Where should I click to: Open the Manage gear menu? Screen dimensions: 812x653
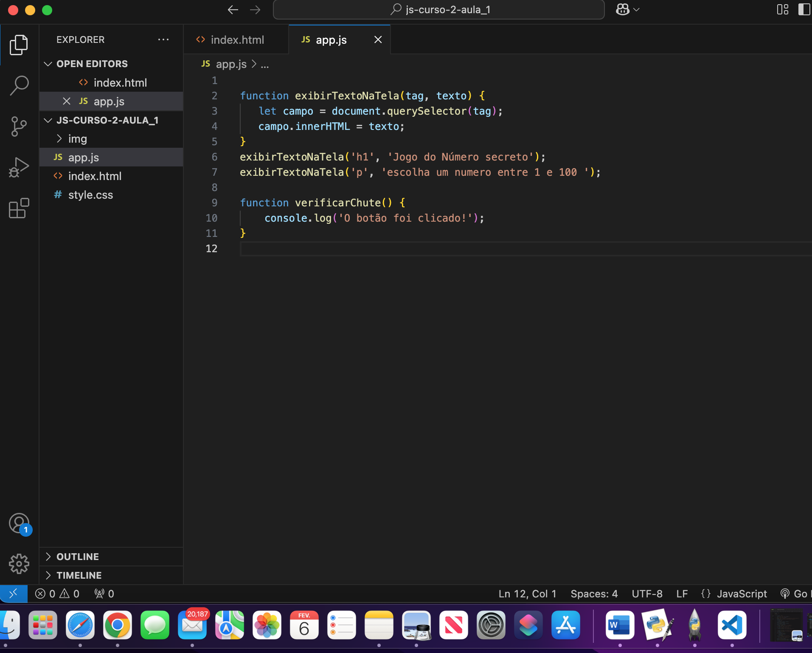coord(19,564)
